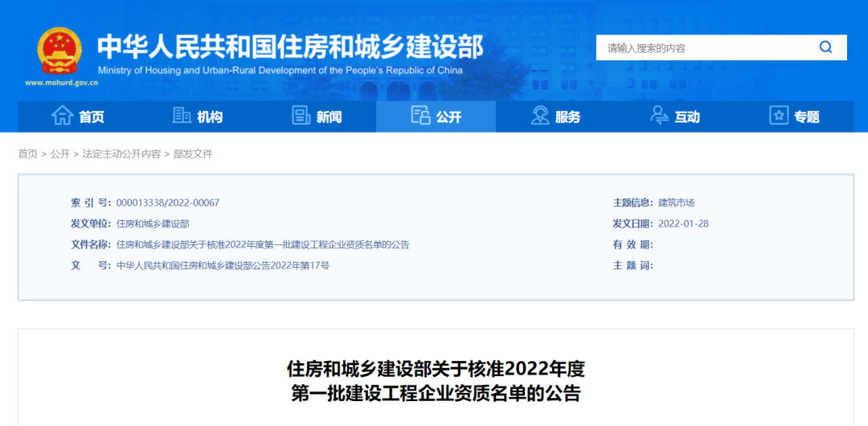Click the headset icon beside 服务

[540, 116]
